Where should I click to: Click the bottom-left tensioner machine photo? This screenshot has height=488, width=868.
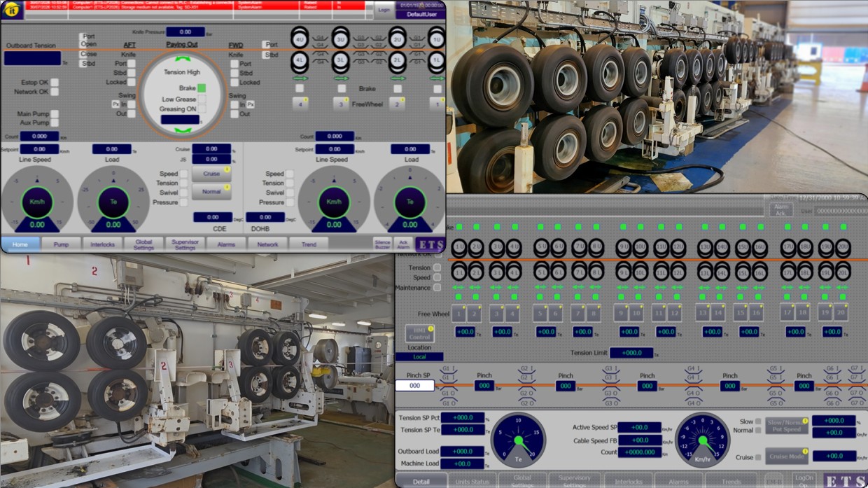[x=197, y=370]
